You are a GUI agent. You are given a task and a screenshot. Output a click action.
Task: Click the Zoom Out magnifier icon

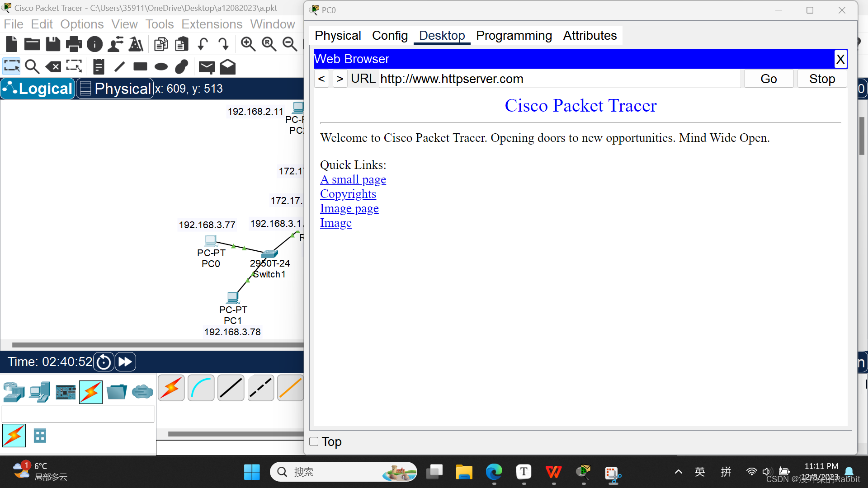290,44
